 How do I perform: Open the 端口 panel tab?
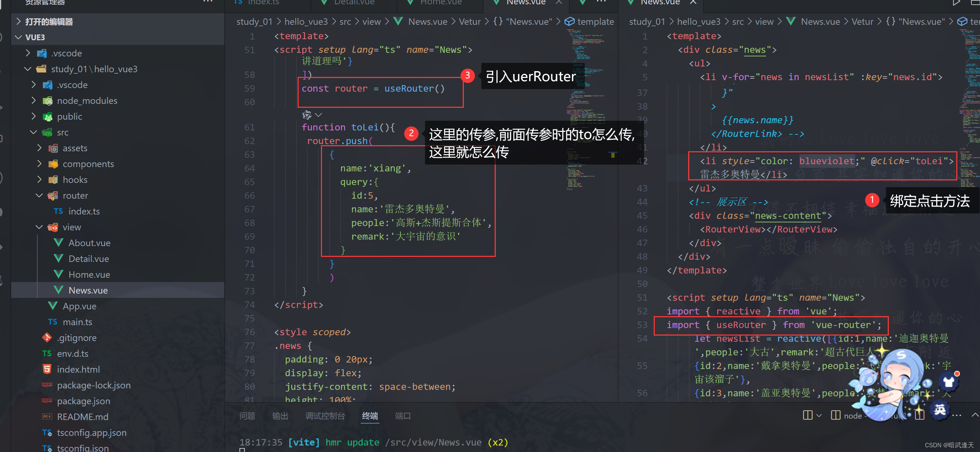point(402,416)
